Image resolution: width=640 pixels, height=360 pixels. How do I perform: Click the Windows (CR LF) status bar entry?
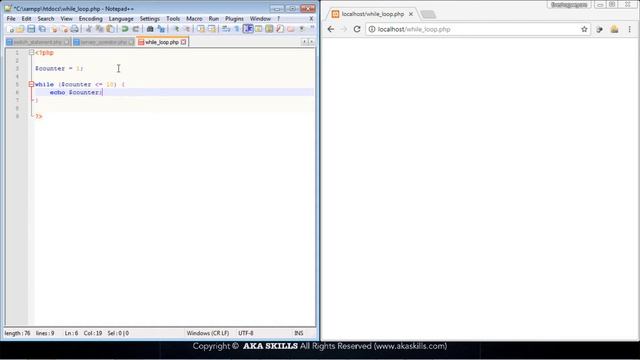208,333
